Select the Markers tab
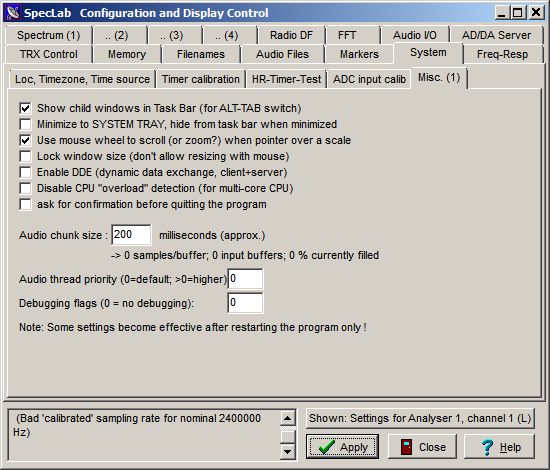550x470 pixels. (x=359, y=54)
